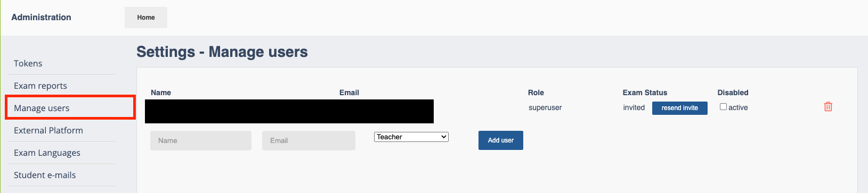Click the Disabled column header

[733, 93]
